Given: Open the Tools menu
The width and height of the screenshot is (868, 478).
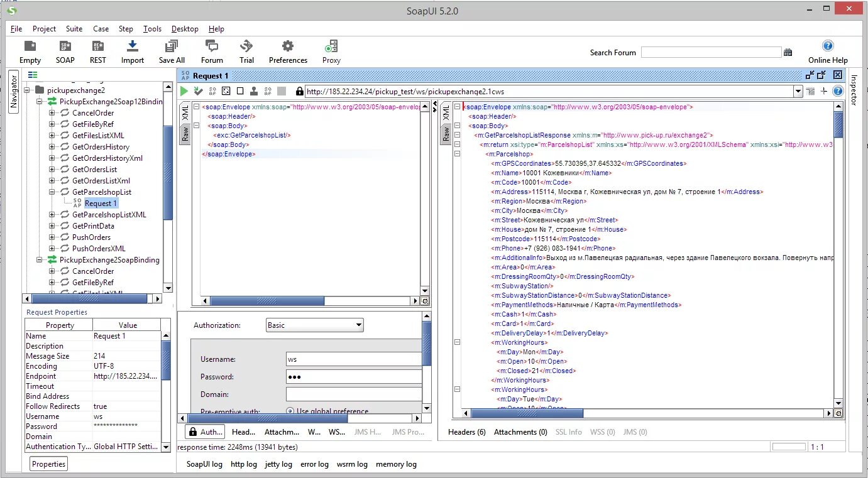Looking at the screenshot, I should pos(152,29).
